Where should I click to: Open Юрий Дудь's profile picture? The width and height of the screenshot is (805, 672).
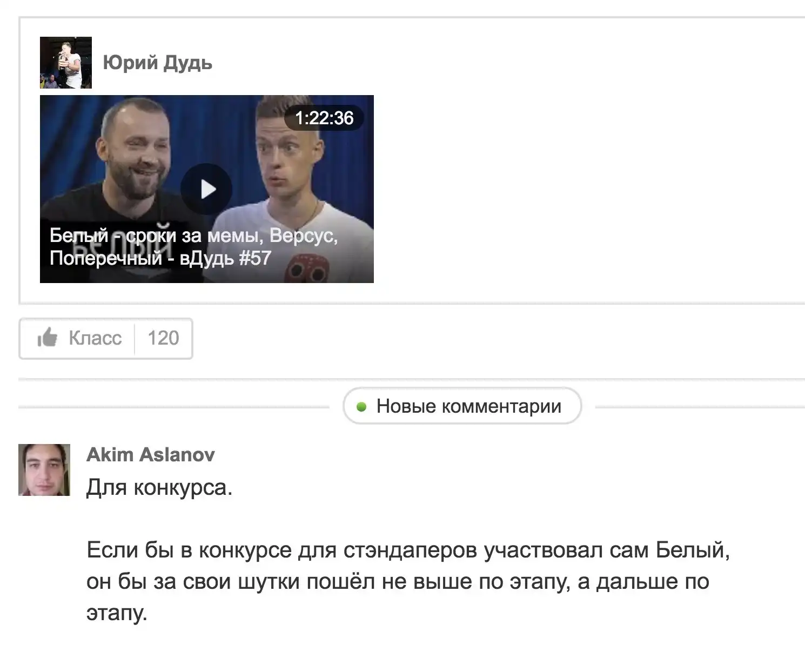(66, 63)
